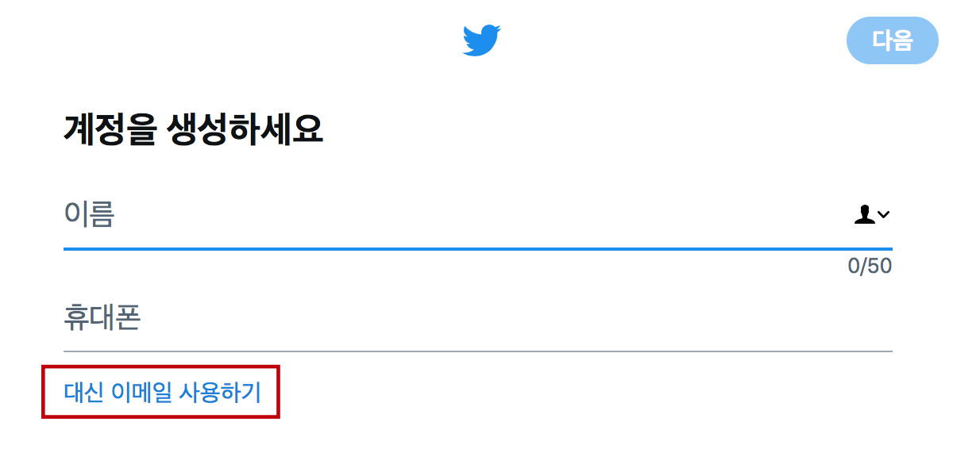Screen dimensions: 980x449
Task: Focus the 이름 input field
Action: [477, 215]
